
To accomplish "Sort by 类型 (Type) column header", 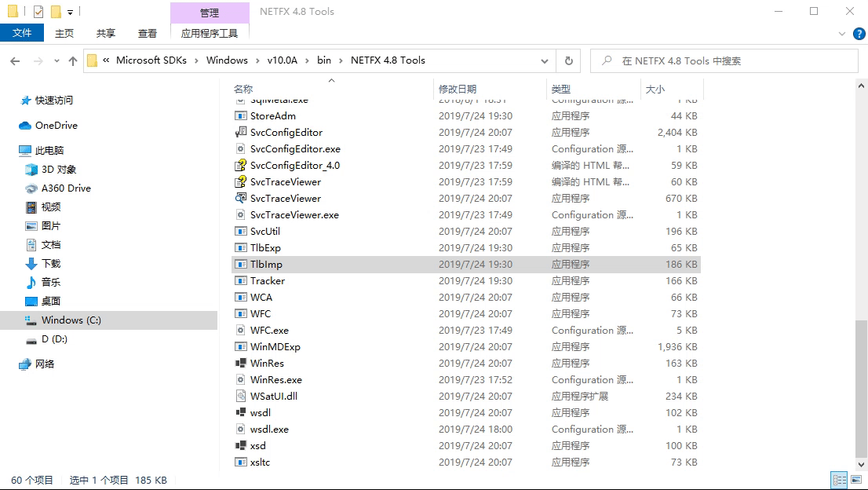I will coord(593,89).
